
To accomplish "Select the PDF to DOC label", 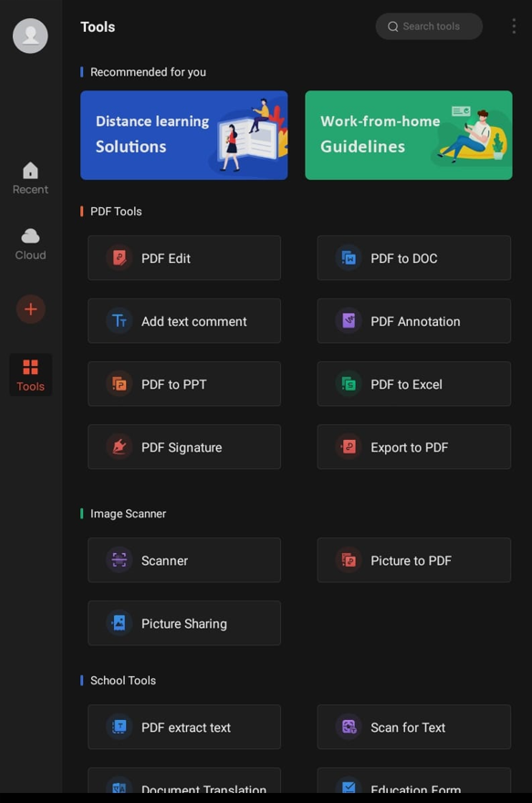I will 404,258.
